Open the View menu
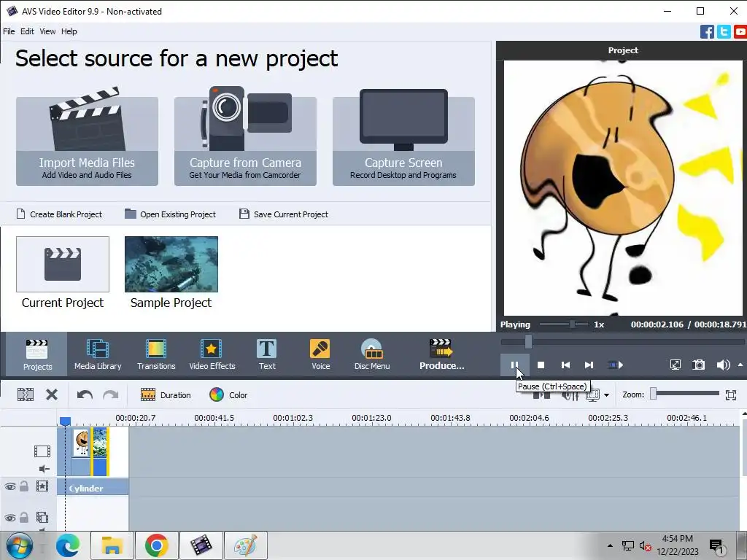 [x=47, y=31]
